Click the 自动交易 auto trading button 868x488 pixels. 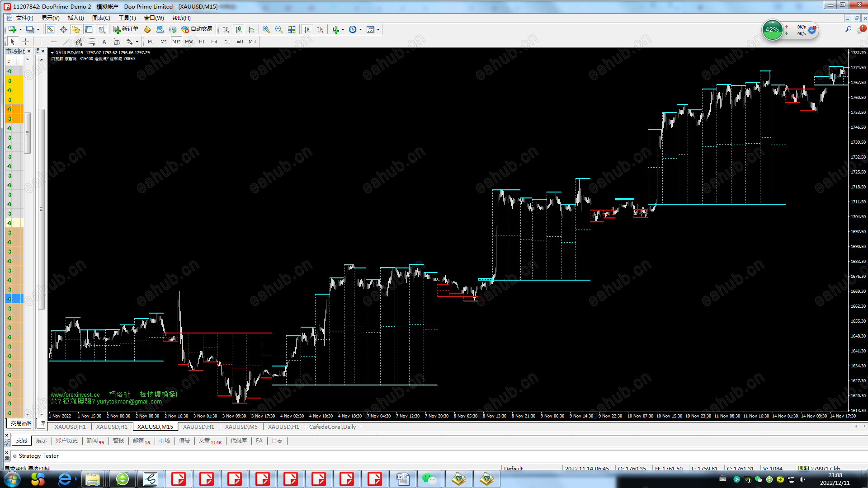197,29
